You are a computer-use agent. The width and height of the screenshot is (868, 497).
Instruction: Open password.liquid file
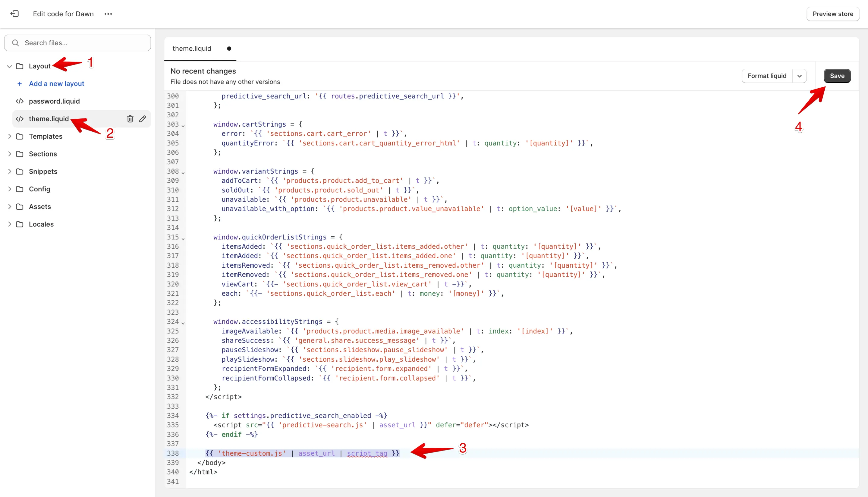54,101
